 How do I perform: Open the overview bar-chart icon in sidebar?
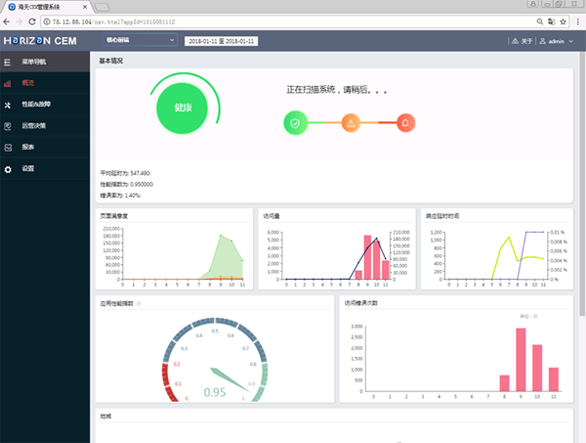(x=7, y=83)
